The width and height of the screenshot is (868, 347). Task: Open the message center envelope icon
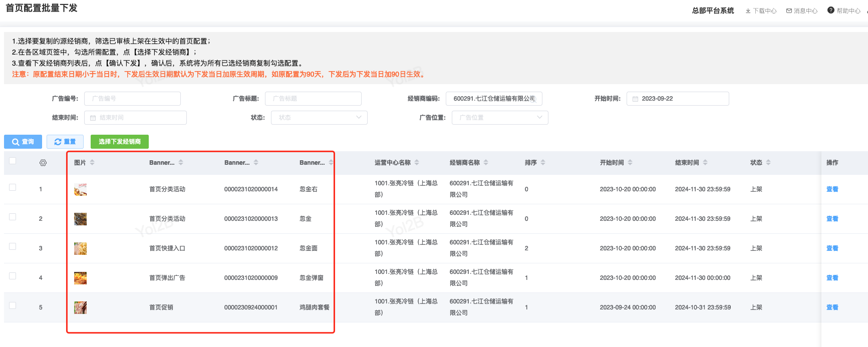(789, 11)
